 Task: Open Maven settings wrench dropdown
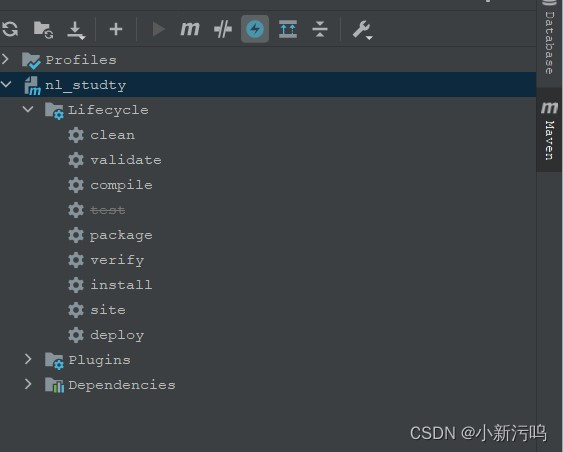[362, 30]
